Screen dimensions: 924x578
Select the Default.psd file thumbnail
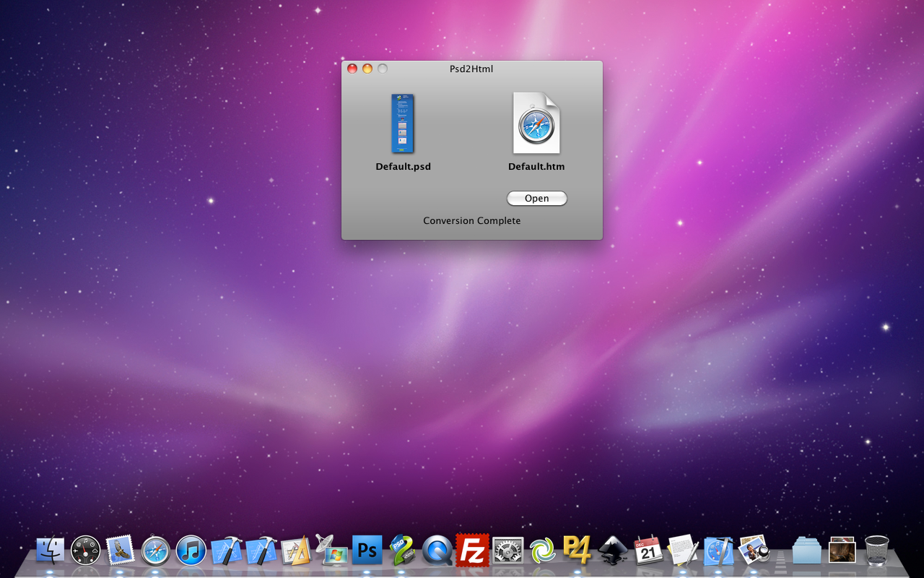pos(403,124)
